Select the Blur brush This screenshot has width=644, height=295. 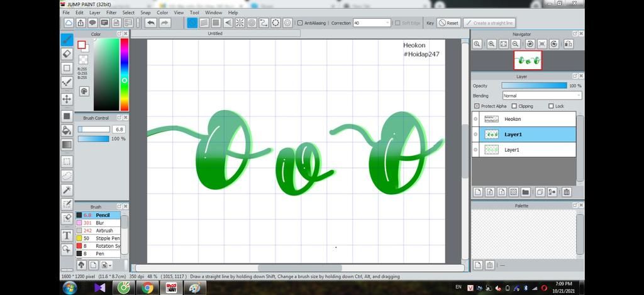pos(97,223)
